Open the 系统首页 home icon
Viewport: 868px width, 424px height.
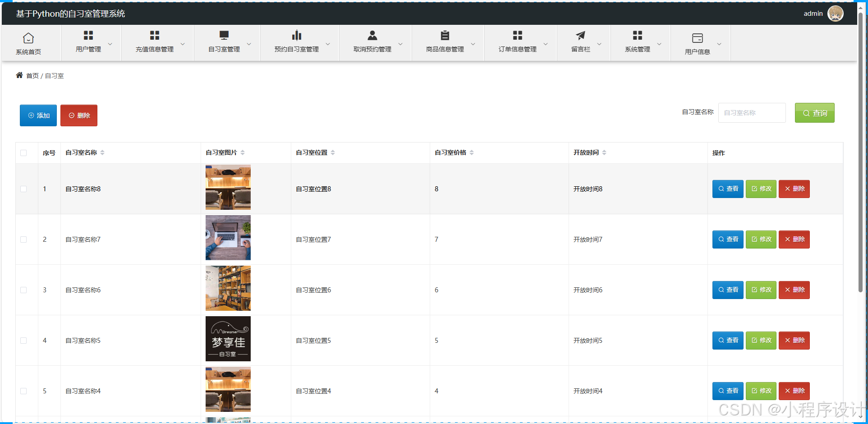click(x=28, y=38)
